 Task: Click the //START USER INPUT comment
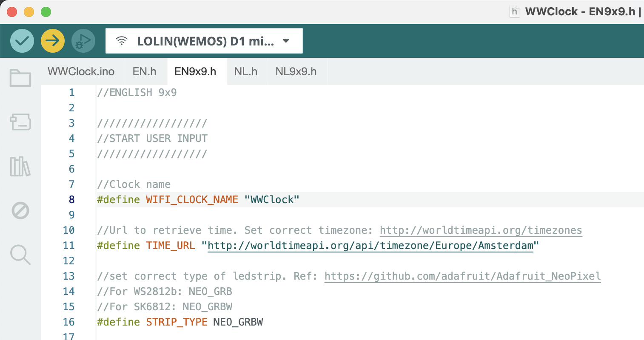click(x=152, y=139)
